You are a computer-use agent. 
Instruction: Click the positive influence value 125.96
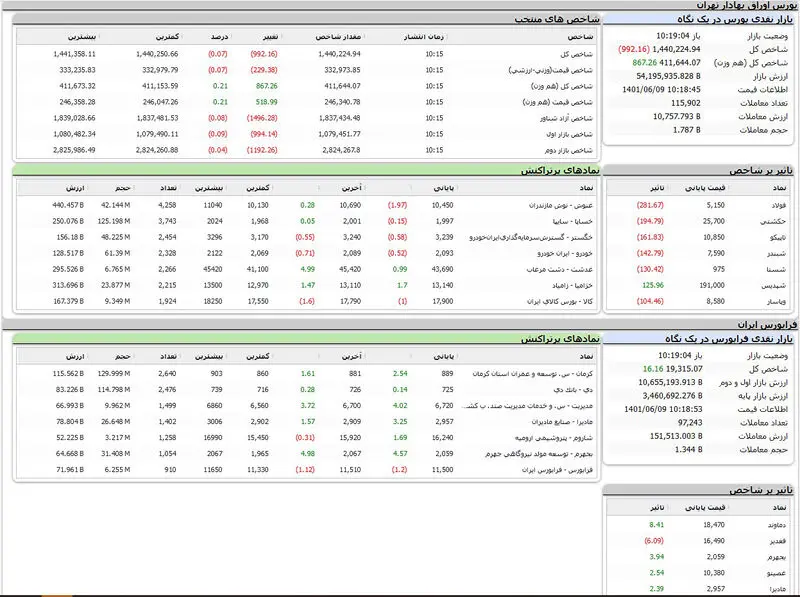(x=653, y=286)
